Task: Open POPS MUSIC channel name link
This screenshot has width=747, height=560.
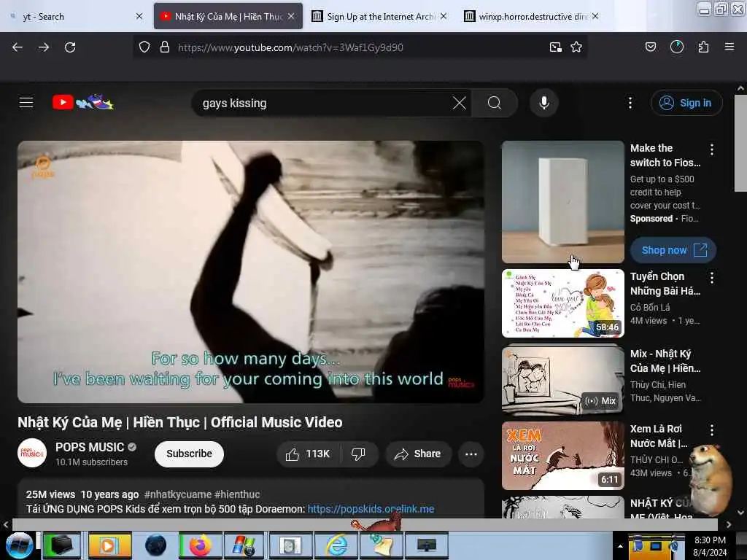Action: coord(90,447)
